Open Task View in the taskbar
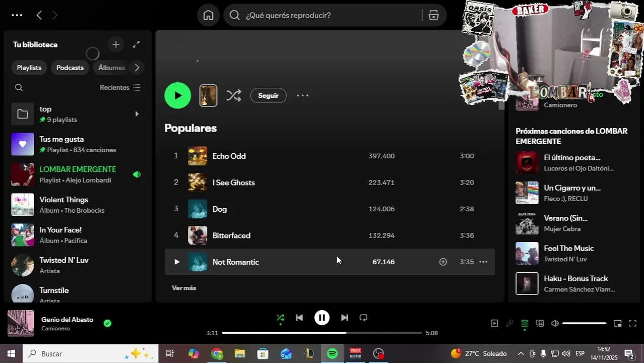The width and height of the screenshot is (644, 363). 170,354
